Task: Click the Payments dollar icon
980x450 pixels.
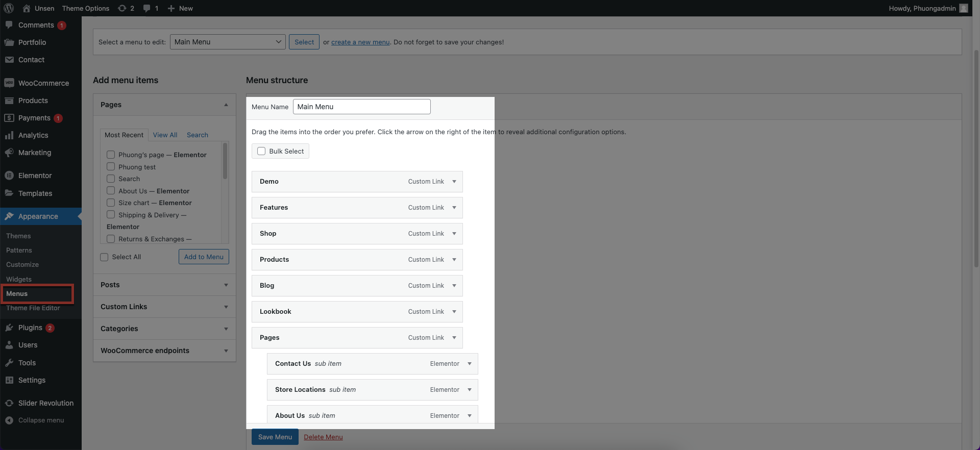Action: (x=9, y=118)
